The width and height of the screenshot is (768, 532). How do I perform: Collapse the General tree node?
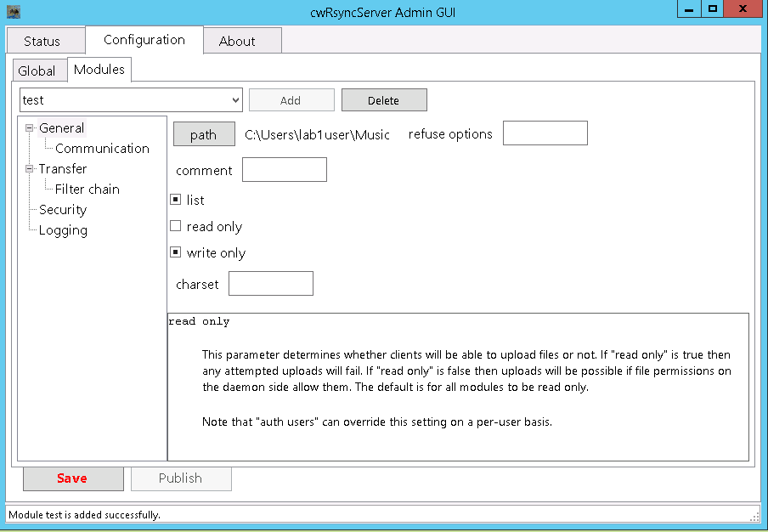(31, 127)
